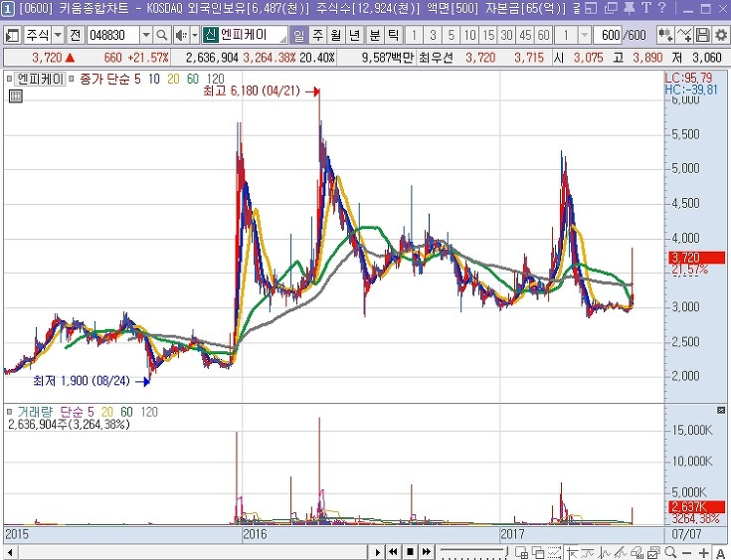Choose the 10 interval button
731x560 pixels.
coord(469,35)
